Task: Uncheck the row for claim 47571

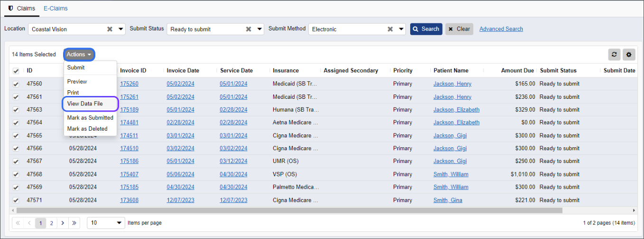Action: pos(16,200)
